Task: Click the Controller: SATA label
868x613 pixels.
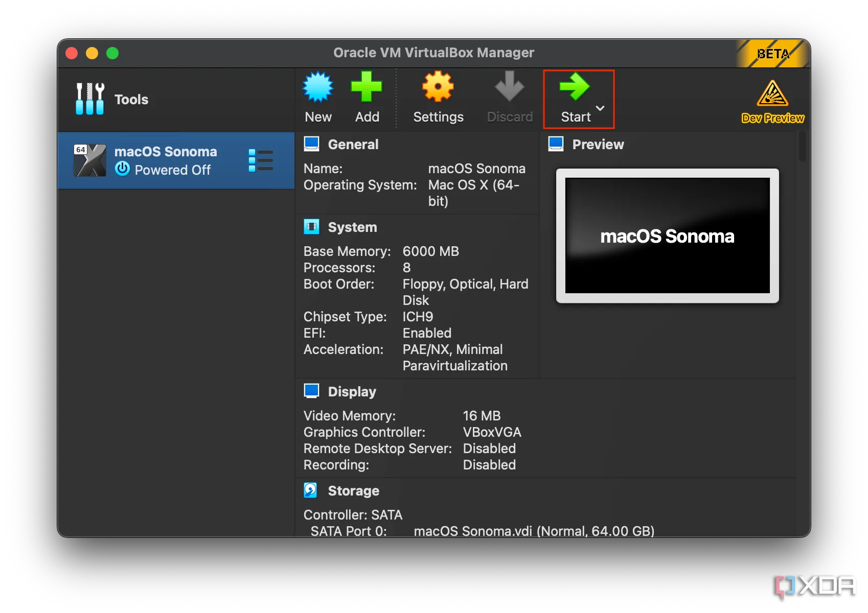Action: tap(353, 515)
